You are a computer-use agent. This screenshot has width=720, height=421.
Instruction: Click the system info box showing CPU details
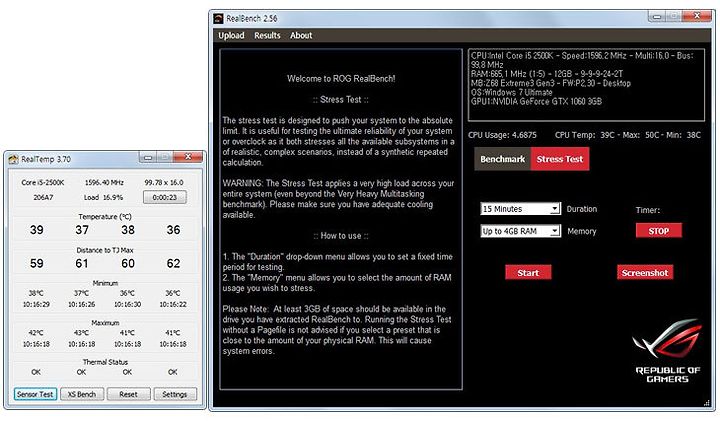point(586,85)
